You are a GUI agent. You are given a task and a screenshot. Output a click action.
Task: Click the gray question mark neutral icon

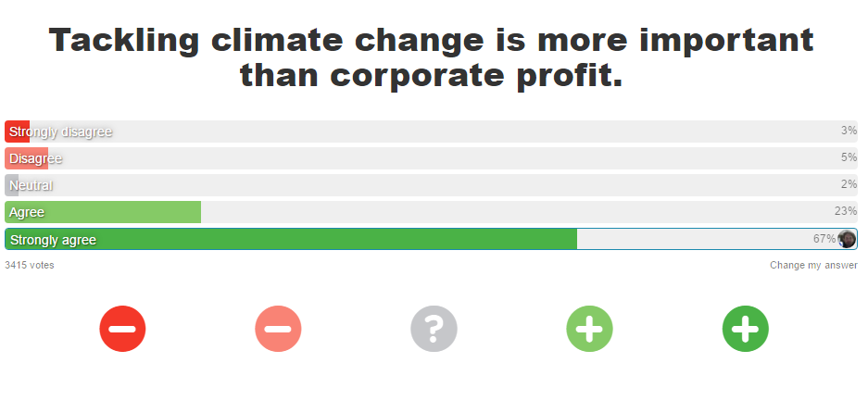[434, 329]
